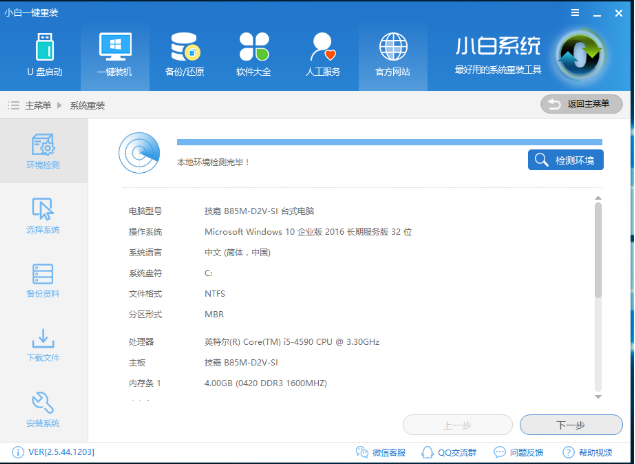
Task: Click 返回主菜单 to go back
Action: pos(581,104)
